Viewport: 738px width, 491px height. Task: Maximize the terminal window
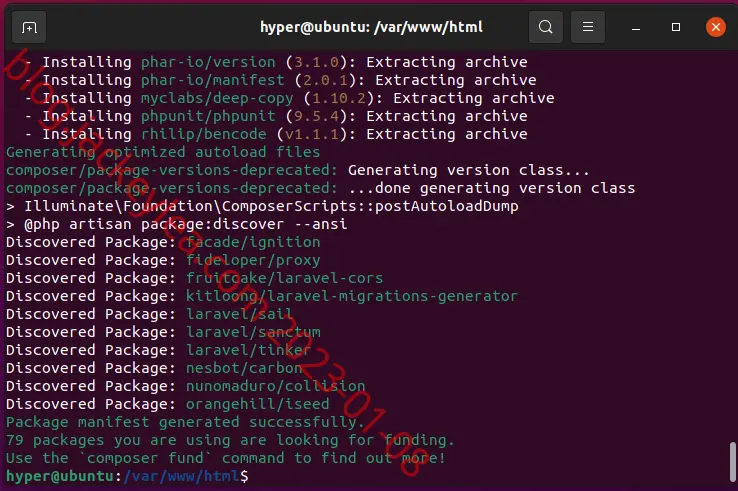click(x=676, y=27)
